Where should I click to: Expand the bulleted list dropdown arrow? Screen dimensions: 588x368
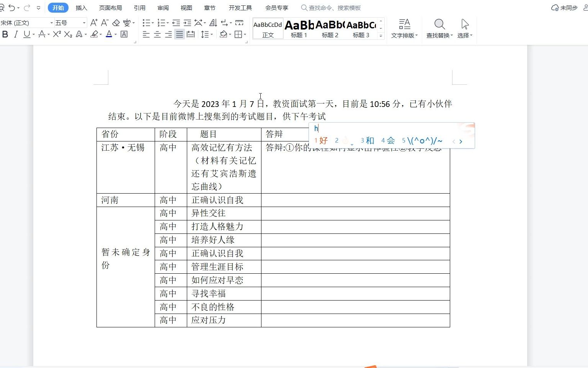pos(152,23)
